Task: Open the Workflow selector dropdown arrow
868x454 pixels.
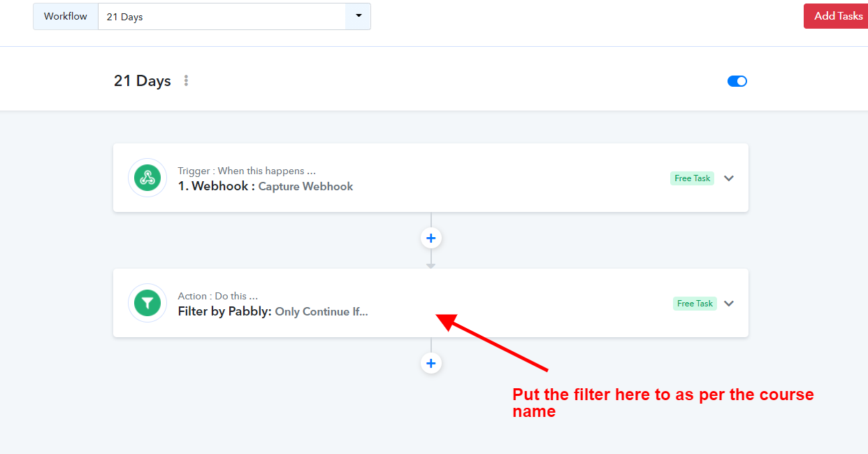Action: [358, 16]
